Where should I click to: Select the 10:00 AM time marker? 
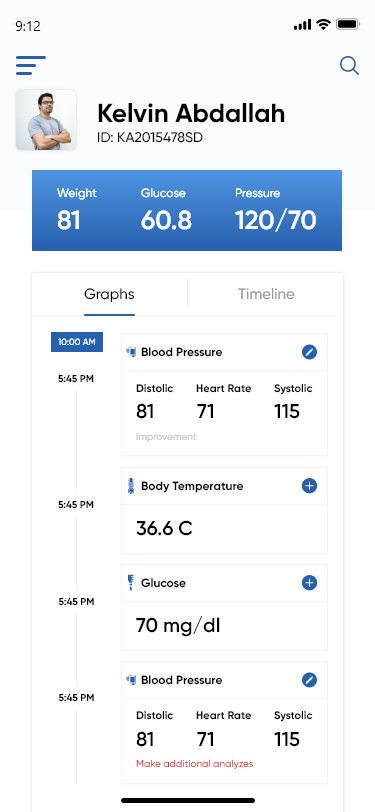tap(77, 342)
